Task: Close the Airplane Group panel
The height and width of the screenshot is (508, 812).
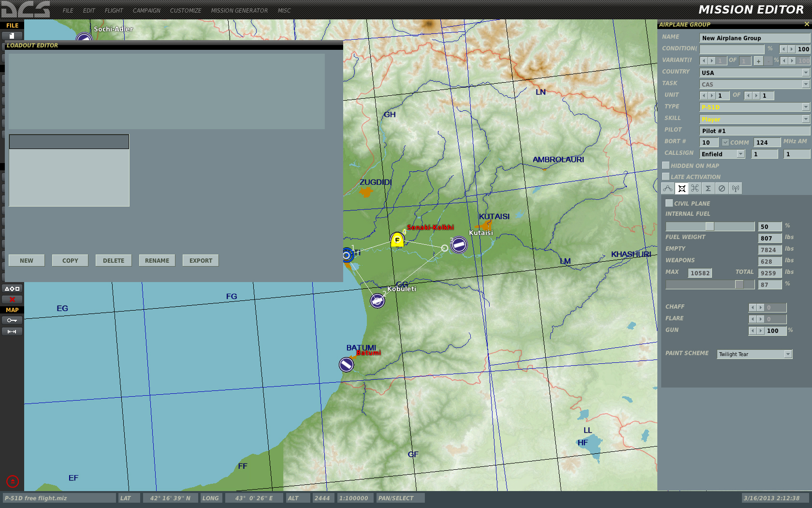Action: [806, 24]
